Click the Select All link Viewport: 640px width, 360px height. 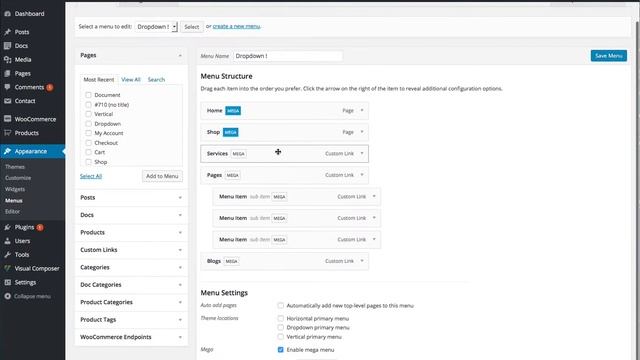click(x=91, y=176)
